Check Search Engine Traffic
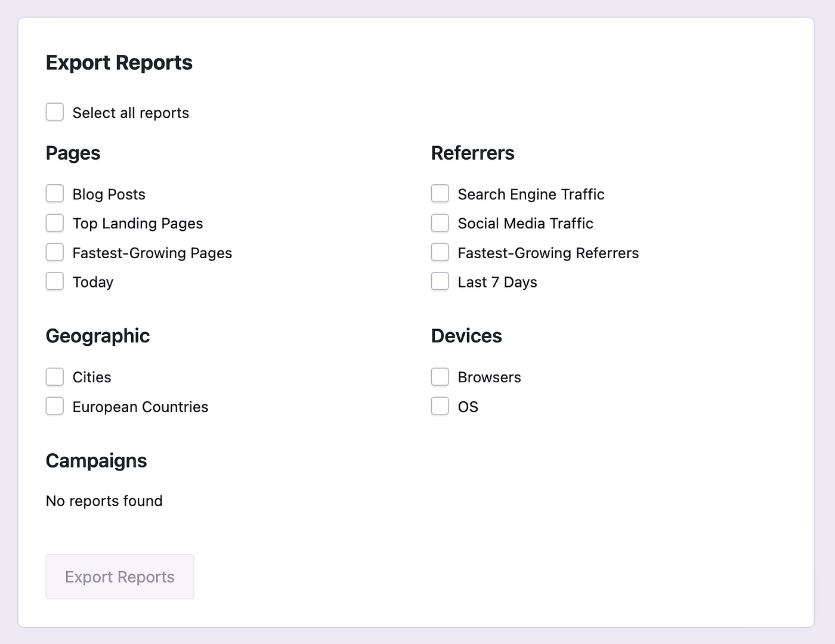835x644 pixels. pyautogui.click(x=440, y=193)
